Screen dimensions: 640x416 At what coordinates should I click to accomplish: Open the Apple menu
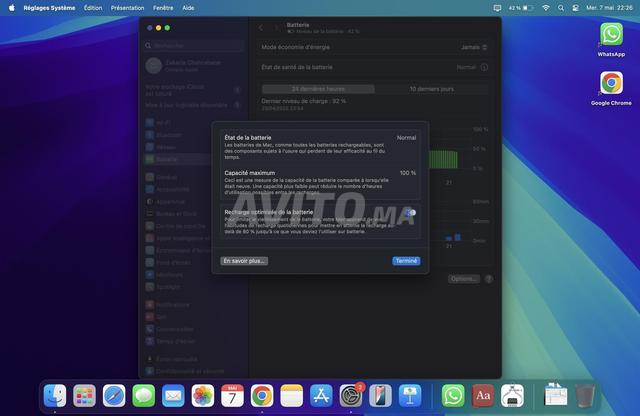(10, 7)
